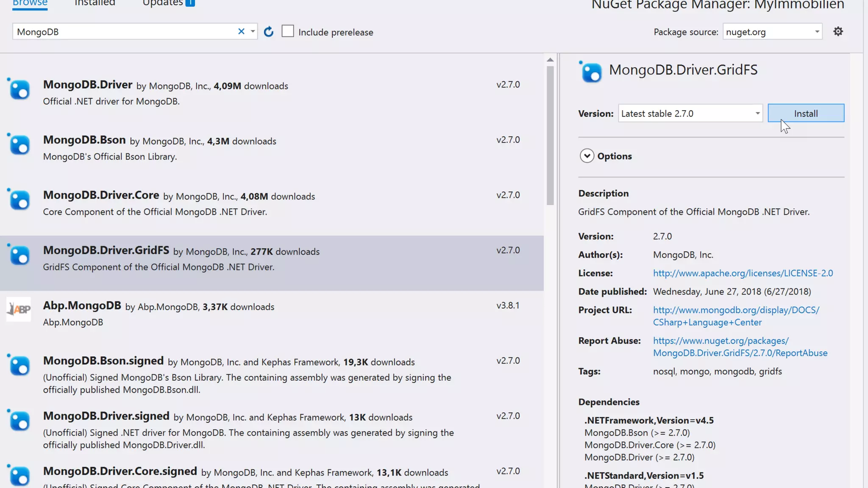This screenshot has height=488, width=868.
Task: Switch to the Updates tab
Action: coord(163,3)
